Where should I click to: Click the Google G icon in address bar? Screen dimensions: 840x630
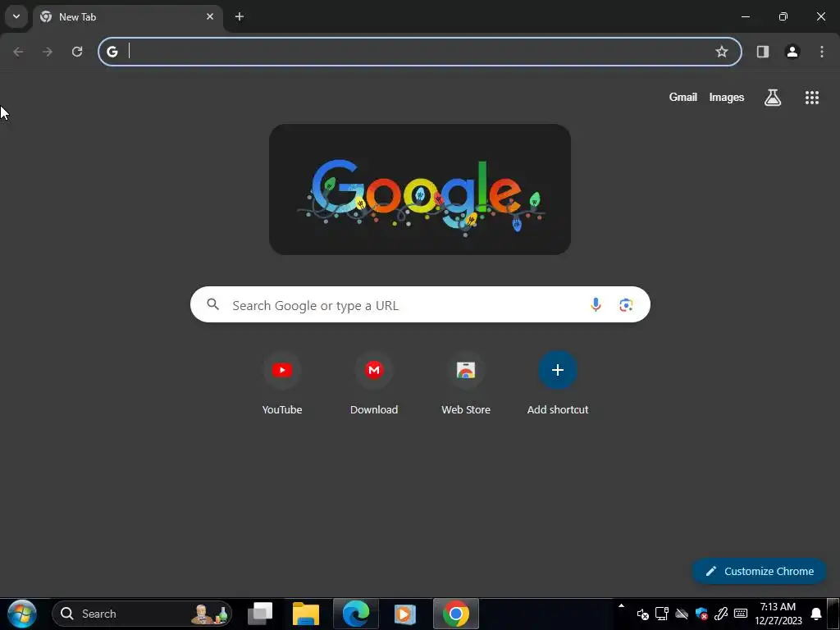[x=112, y=52]
